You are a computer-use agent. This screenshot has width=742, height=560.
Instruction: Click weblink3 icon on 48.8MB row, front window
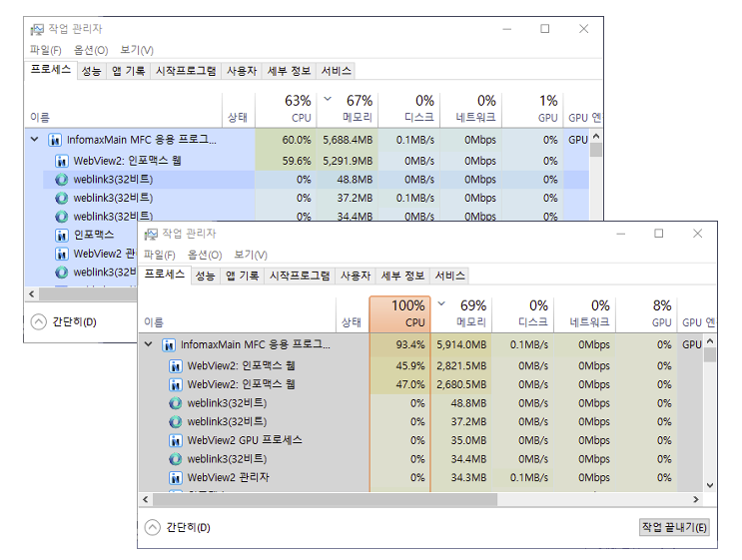(x=176, y=403)
